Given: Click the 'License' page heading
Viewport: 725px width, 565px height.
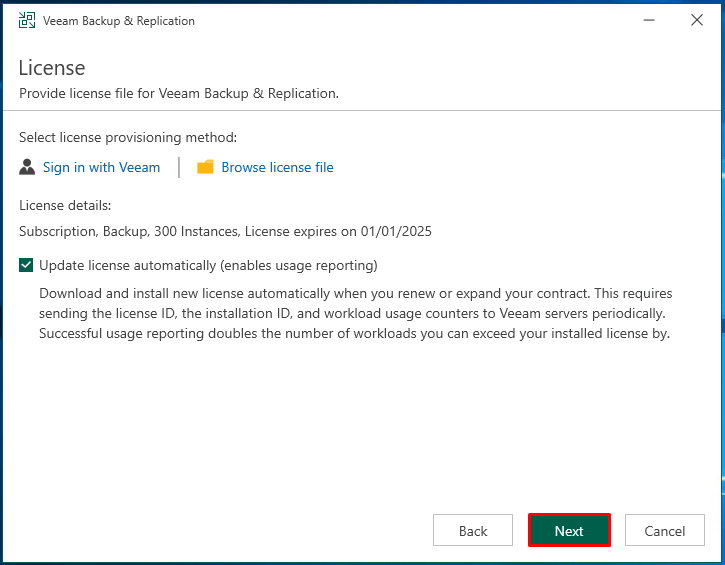Looking at the screenshot, I should [52, 68].
